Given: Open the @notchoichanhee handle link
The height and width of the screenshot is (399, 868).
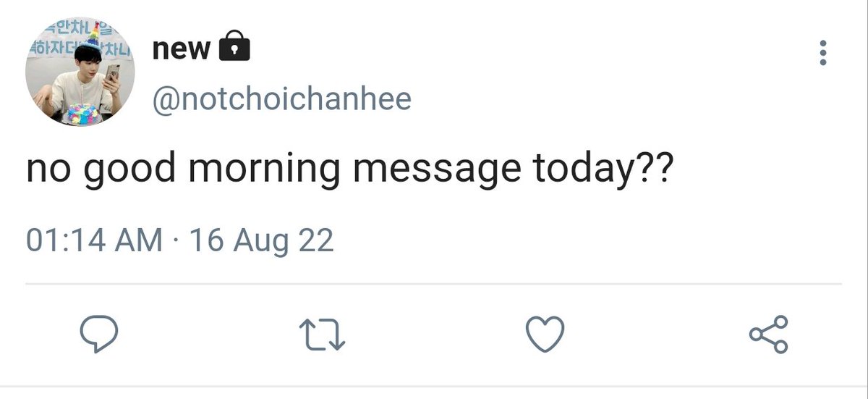Looking at the screenshot, I should [281, 98].
